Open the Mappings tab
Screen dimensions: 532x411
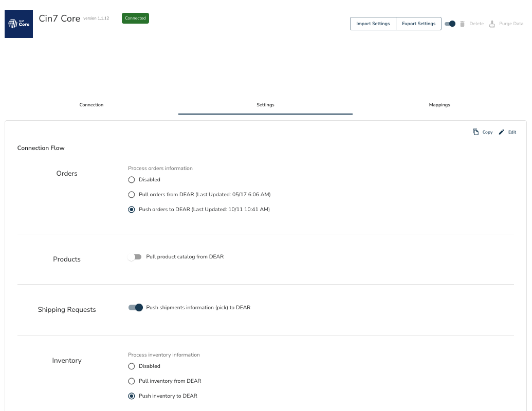[439, 105]
